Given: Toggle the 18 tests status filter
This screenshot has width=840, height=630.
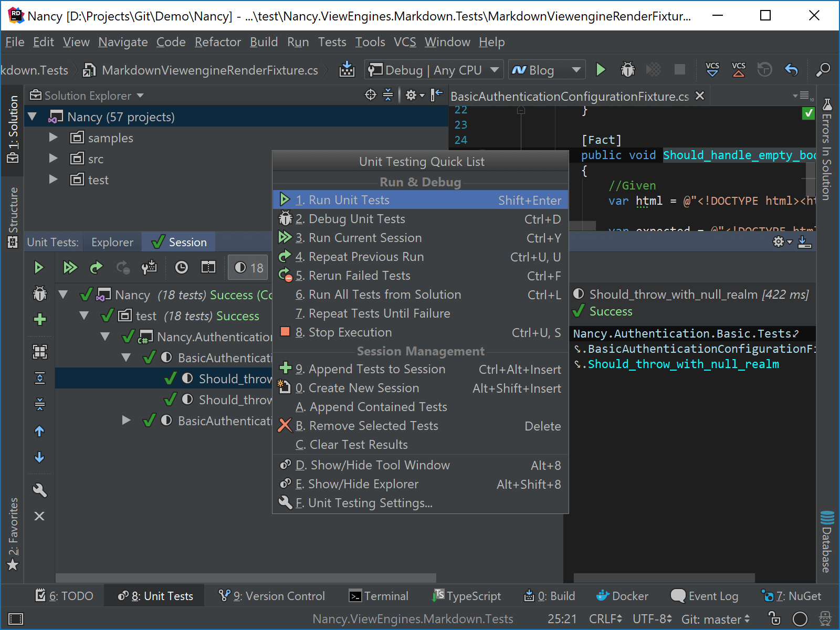Looking at the screenshot, I should click(248, 268).
